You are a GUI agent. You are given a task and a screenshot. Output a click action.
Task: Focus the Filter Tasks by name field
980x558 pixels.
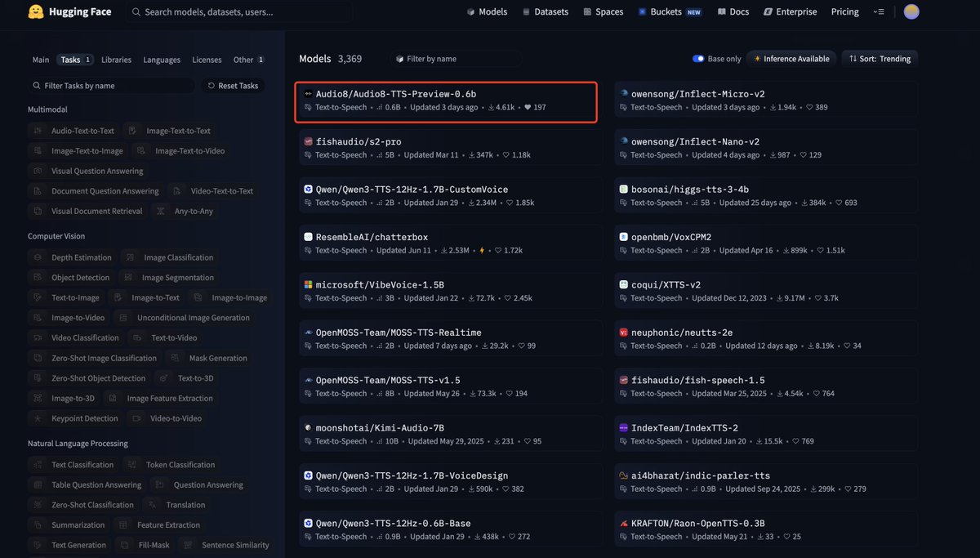pyautogui.click(x=111, y=86)
